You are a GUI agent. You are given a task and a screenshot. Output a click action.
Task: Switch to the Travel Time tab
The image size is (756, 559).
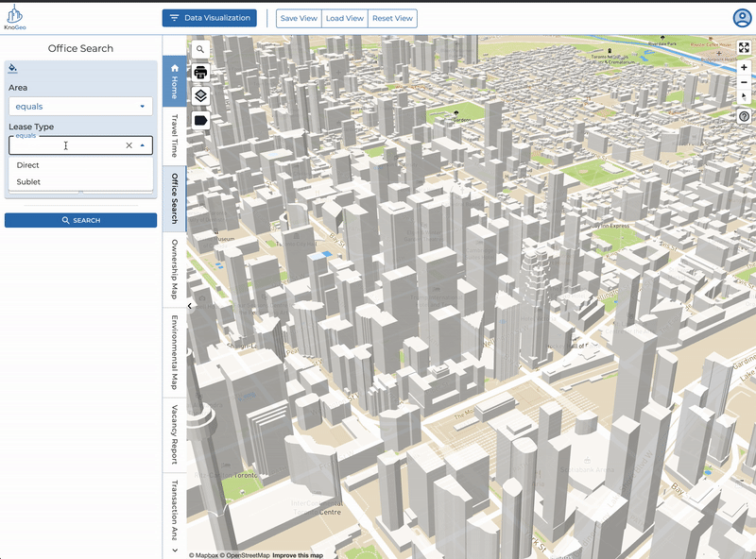click(174, 136)
